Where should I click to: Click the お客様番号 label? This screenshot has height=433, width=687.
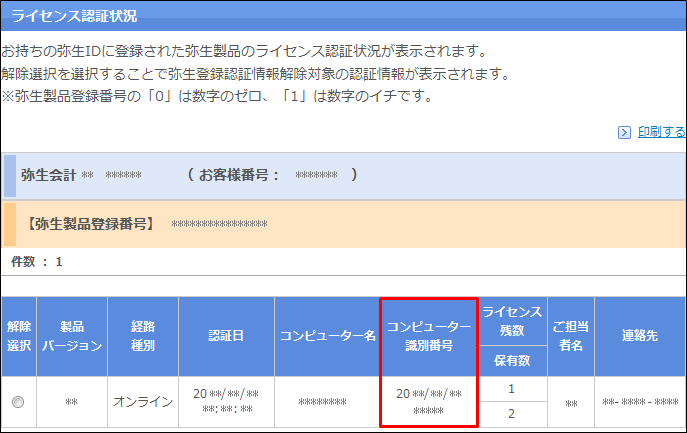pyautogui.click(x=239, y=175)
